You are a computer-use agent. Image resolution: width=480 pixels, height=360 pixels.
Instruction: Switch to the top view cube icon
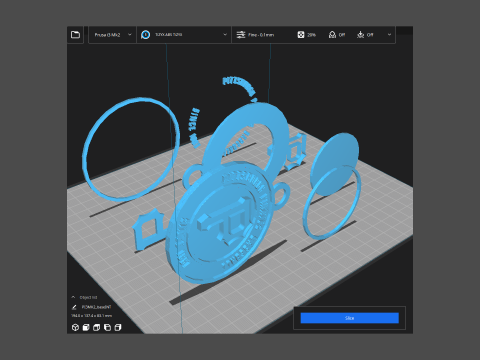point(97,327)
